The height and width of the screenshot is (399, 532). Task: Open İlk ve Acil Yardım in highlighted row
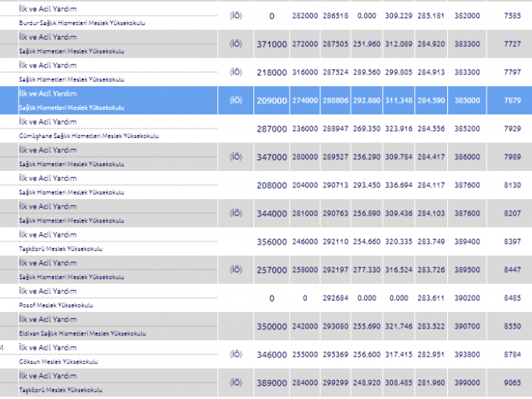48,93
